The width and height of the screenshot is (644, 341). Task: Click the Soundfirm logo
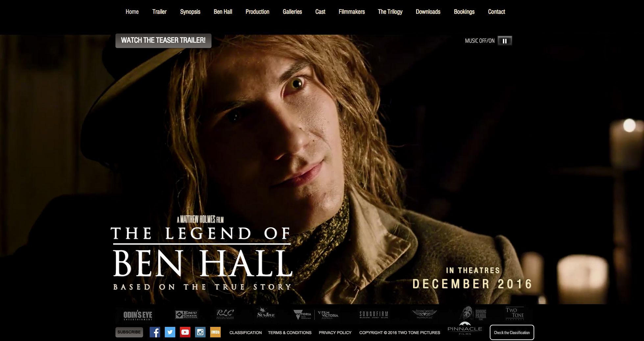point(374,315)
